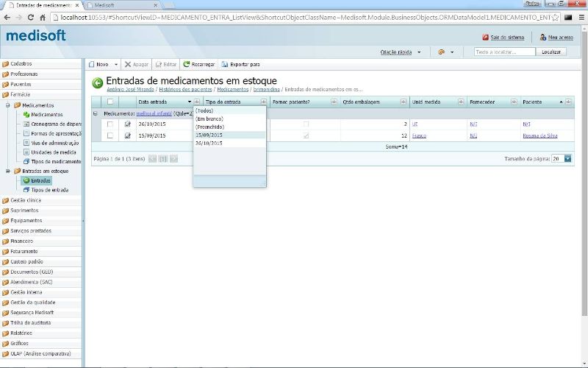Click the search text input field
Image resolution: width=588 pixels, height=368 pixels.
click(x=505, y=52)
